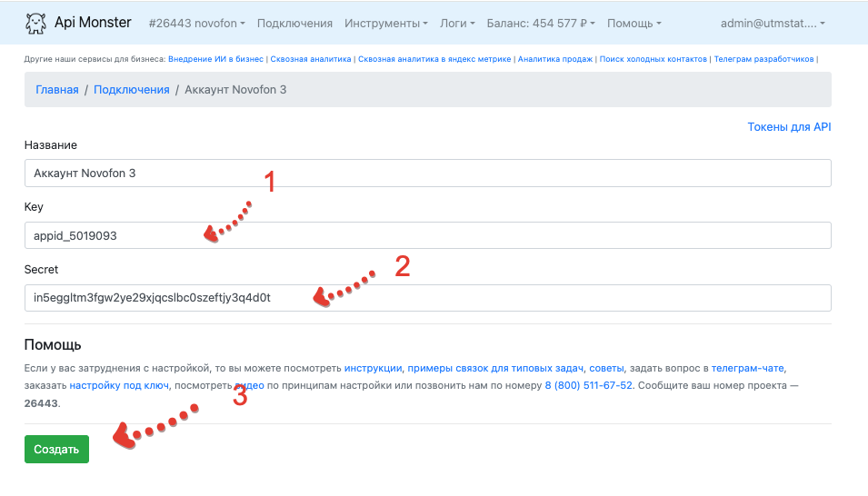Open the телеграм-чате link
The image size is (868, 496).
pyautogui.click(x=747, y=368)
